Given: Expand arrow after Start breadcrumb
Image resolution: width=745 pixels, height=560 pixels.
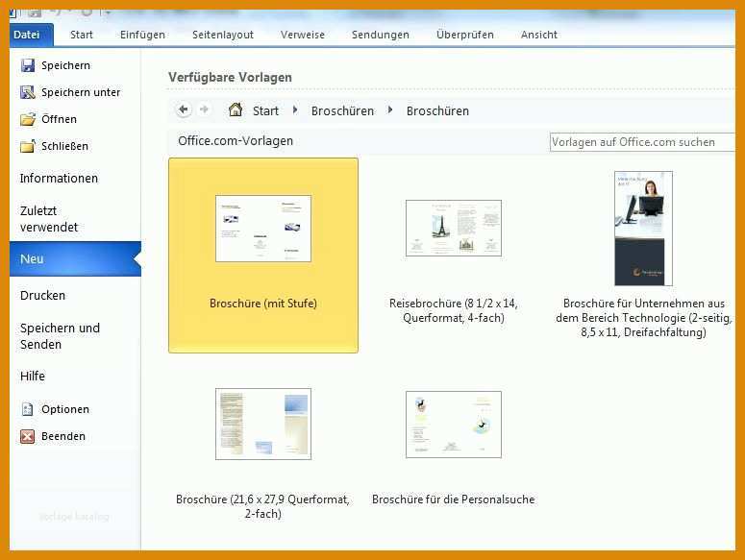Looking at the screenshot, I should tap(295, 110).
